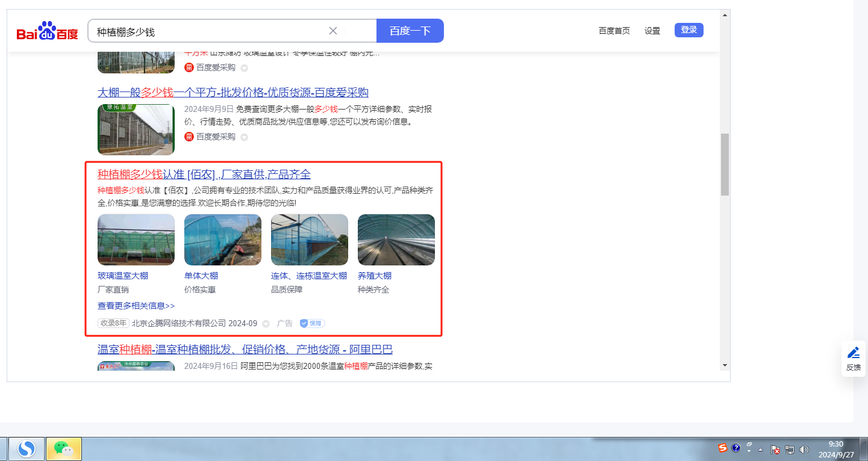
Task: Click the text 厂家直销
Action: click(113, 289)
